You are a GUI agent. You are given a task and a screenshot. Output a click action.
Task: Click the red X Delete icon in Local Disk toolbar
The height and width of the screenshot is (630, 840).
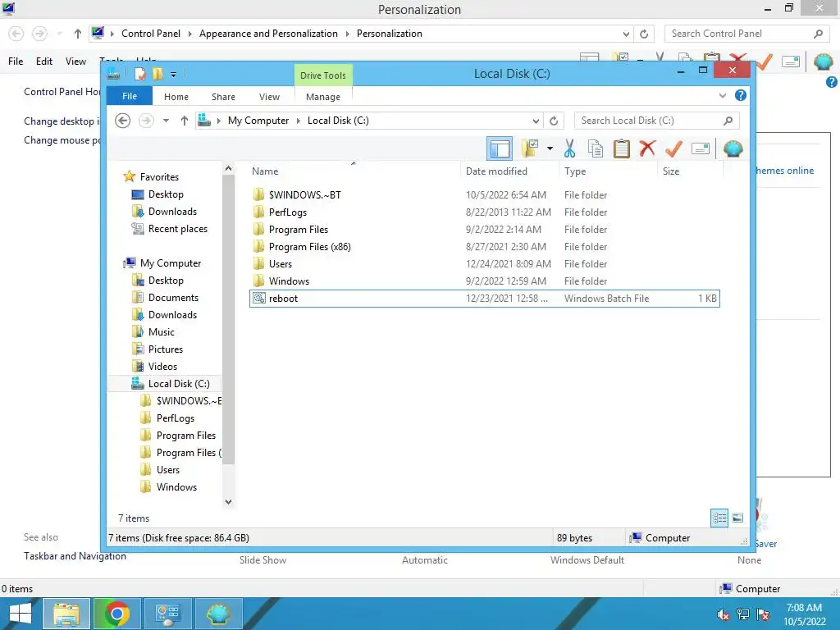[648, 148]
